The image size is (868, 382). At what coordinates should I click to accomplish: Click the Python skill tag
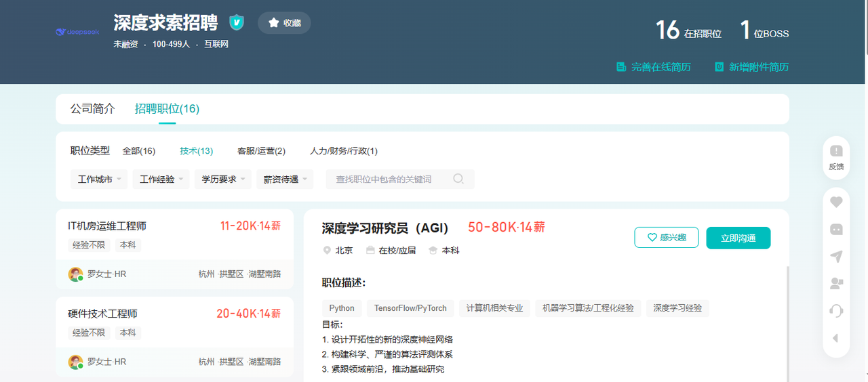pos(342,308)
